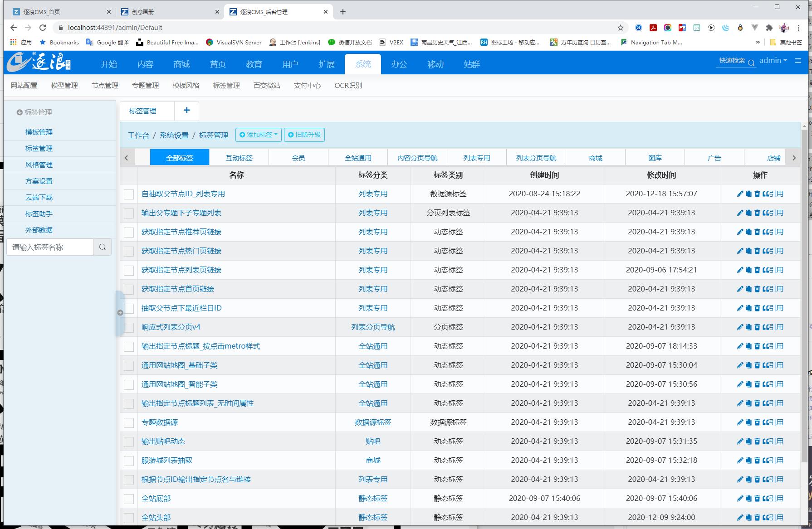Viewport: 812px width, 529px height.
Task: Click the delete trash icon for 输出贴吧动态
Action: point(757,441)
